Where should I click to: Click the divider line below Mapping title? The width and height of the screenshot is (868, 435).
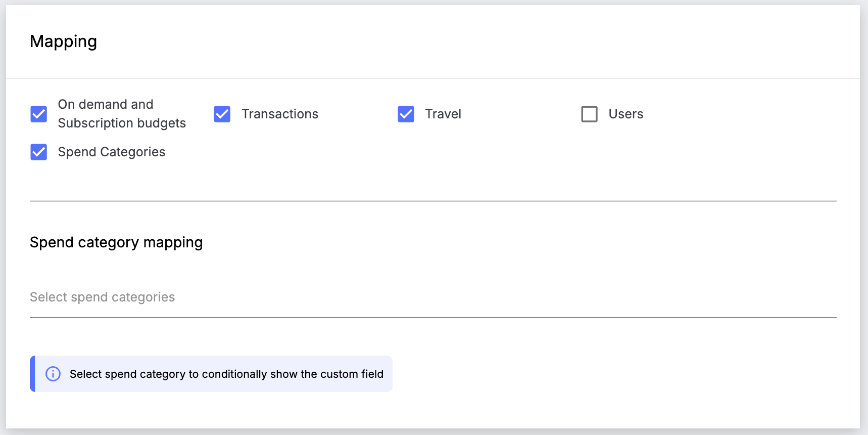(432, 78)
